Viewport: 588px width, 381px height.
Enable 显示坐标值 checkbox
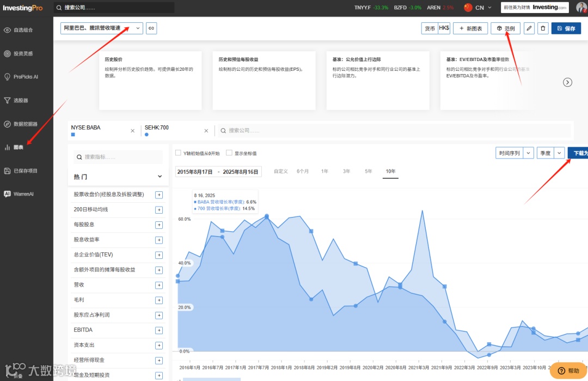[229, 153]
